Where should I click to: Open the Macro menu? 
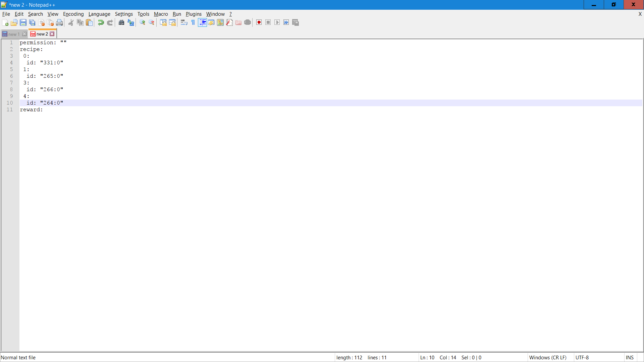(x=161, y=14)
